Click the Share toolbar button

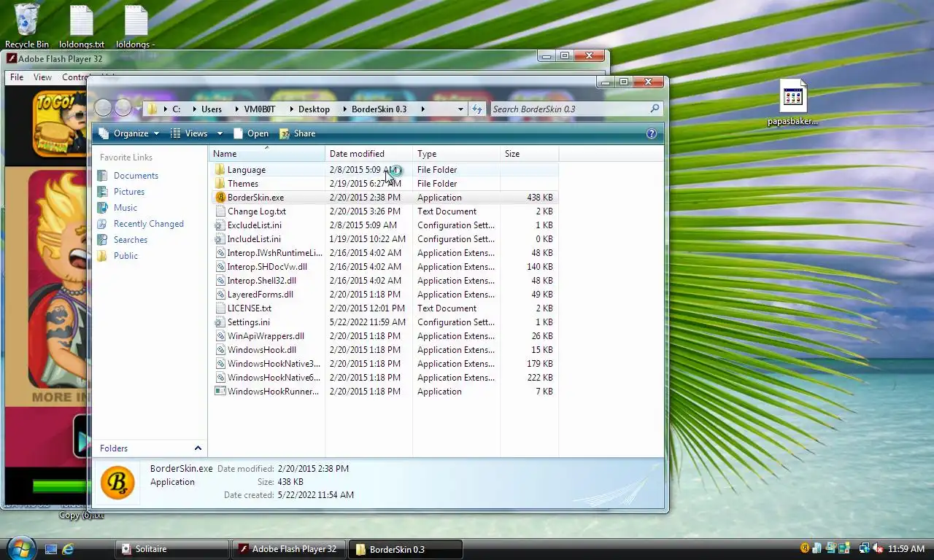(297, 133)
